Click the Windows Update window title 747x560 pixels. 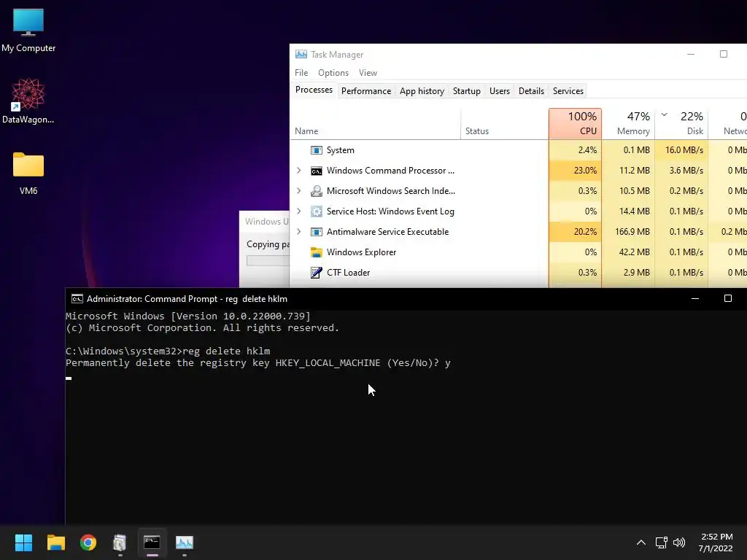(x=267, y=222)
